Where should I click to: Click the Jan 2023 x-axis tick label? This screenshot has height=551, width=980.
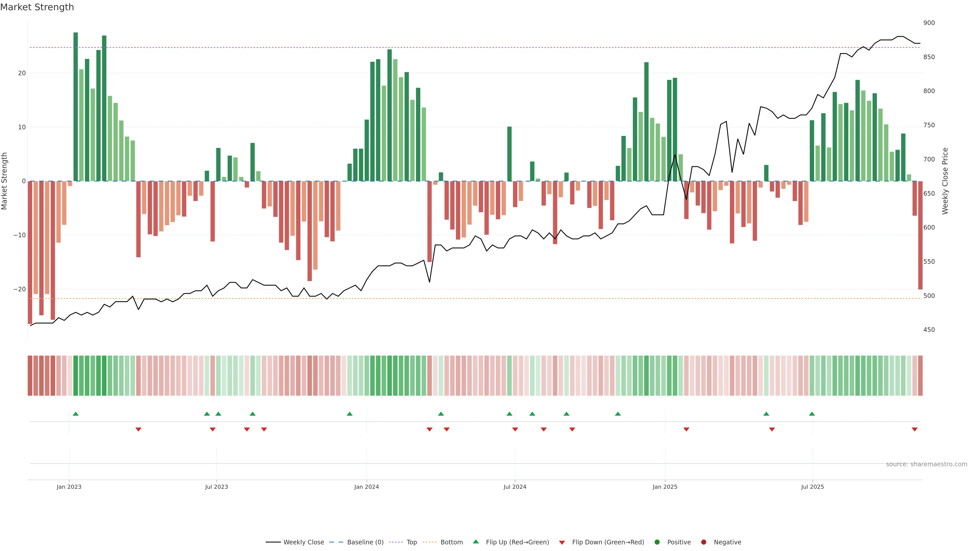click(x=69, y=487)
